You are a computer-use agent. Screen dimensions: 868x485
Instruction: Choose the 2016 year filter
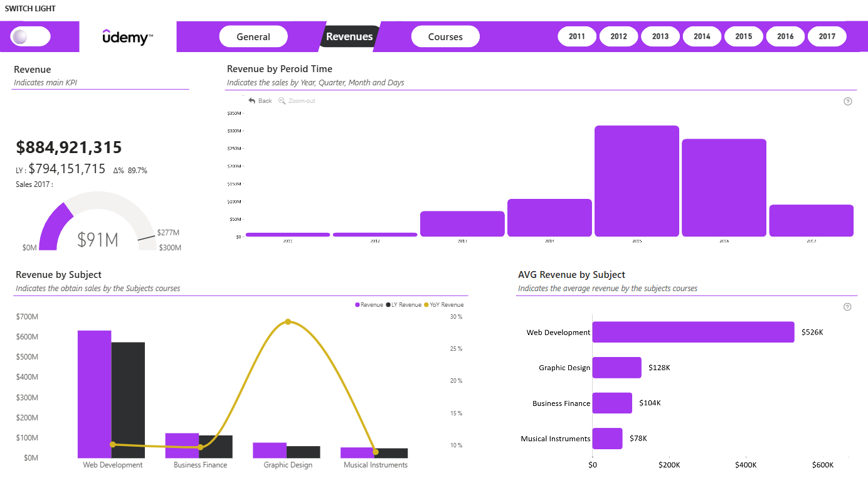pyautogui.click(x=785, y=36)
